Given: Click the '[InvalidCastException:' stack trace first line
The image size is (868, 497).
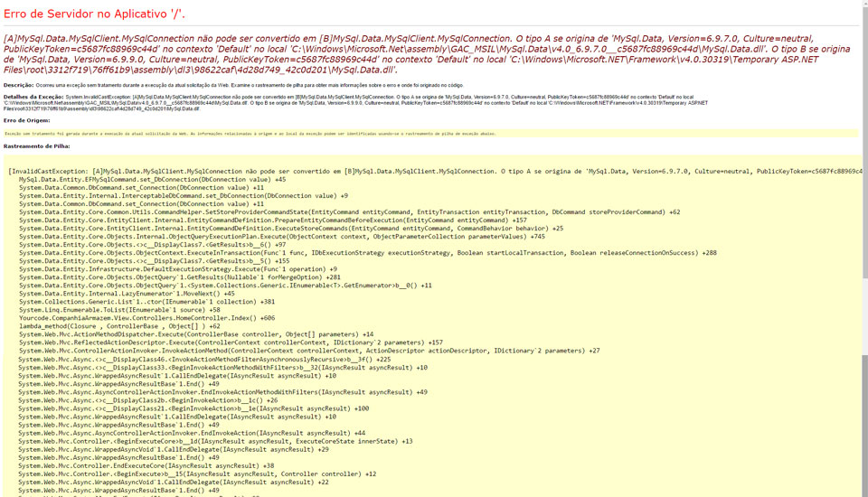Looking at the screenshot, I should pos(435,171).
